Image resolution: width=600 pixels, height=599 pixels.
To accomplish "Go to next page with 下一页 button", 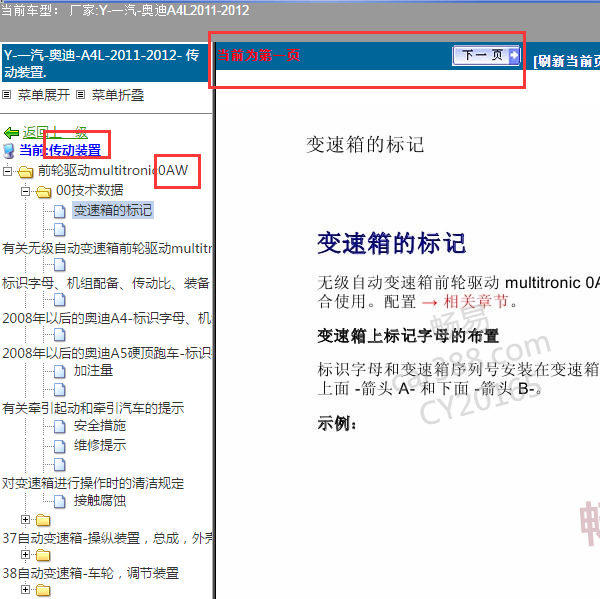I will tap(486, 55).
